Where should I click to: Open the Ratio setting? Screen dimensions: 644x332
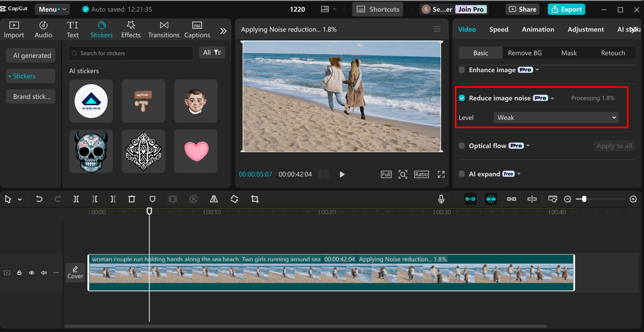(x=421, y=174)
